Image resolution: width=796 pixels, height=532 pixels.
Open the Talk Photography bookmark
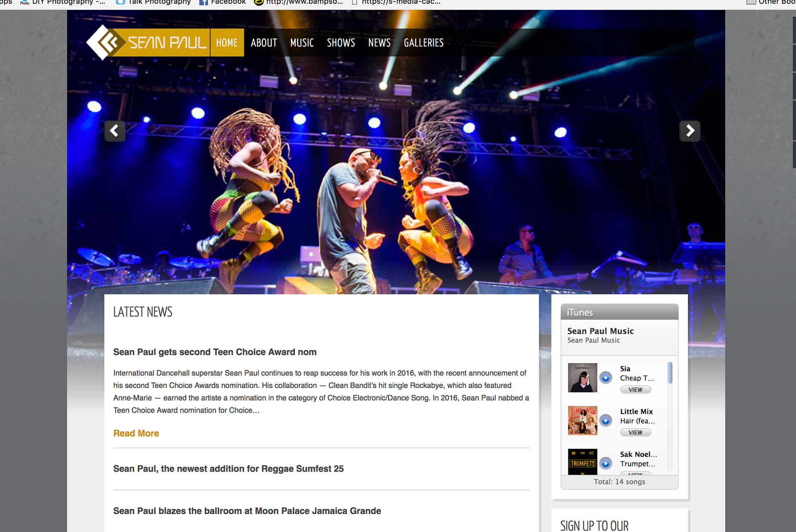point(153,2)
